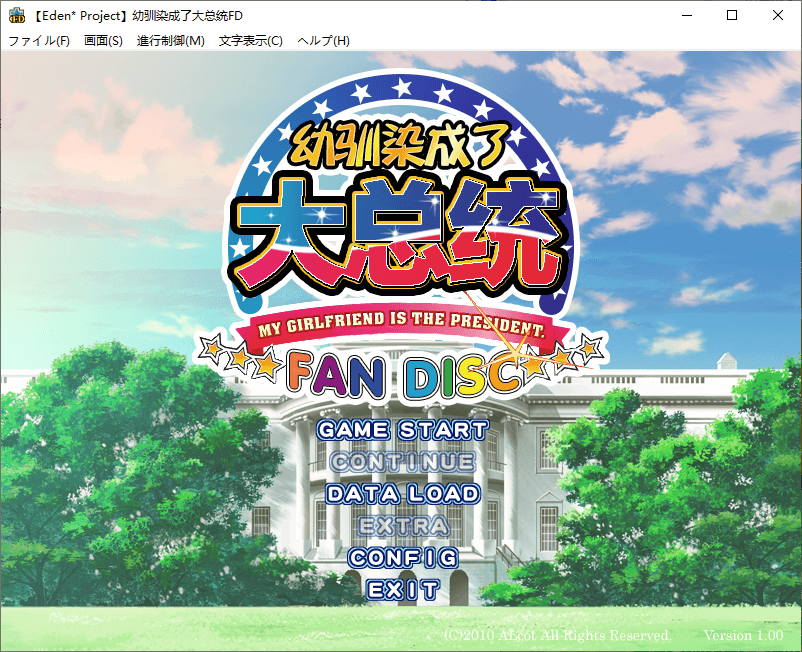The image size is (802, 652).
Task: Choose DATA LOAD to load a save
Action: [402, 494]
